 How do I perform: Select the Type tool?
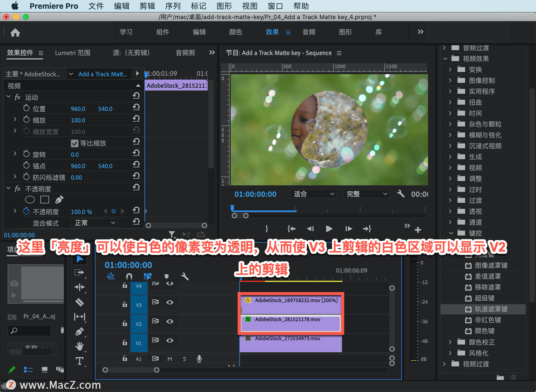click(80, 361)
